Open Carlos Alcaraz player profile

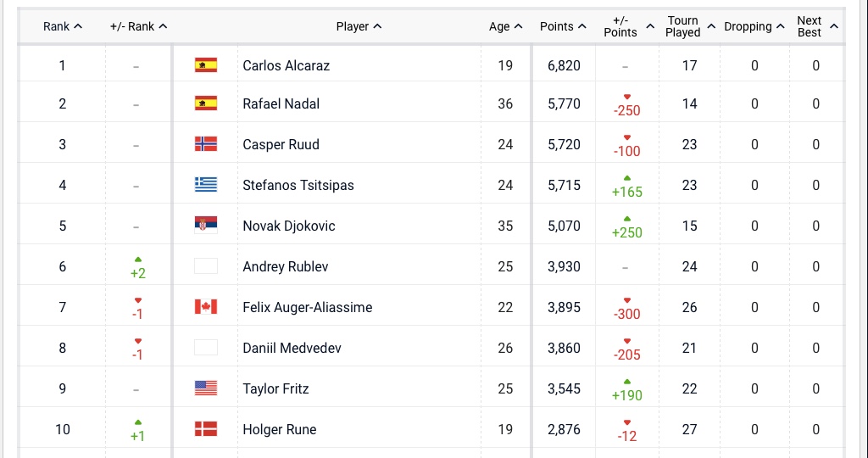tap(287, 65)
